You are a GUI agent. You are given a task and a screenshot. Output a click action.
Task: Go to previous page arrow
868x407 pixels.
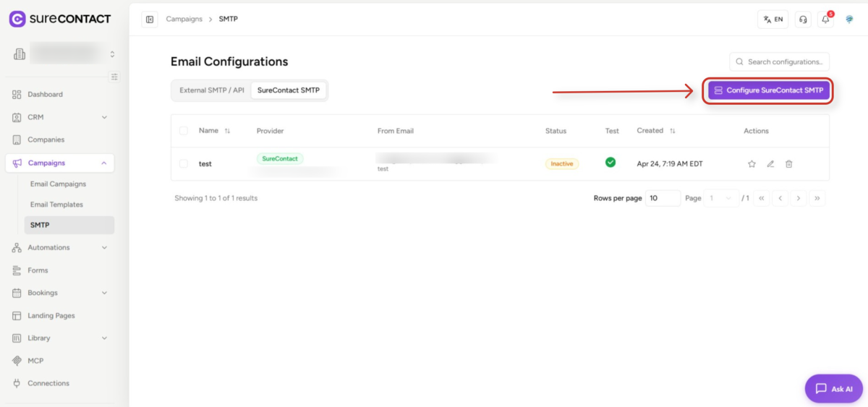click(780, 198)
